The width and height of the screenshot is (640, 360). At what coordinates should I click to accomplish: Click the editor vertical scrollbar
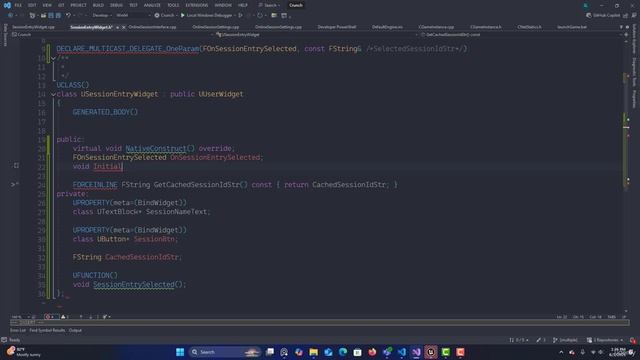[x=627, y=176]
